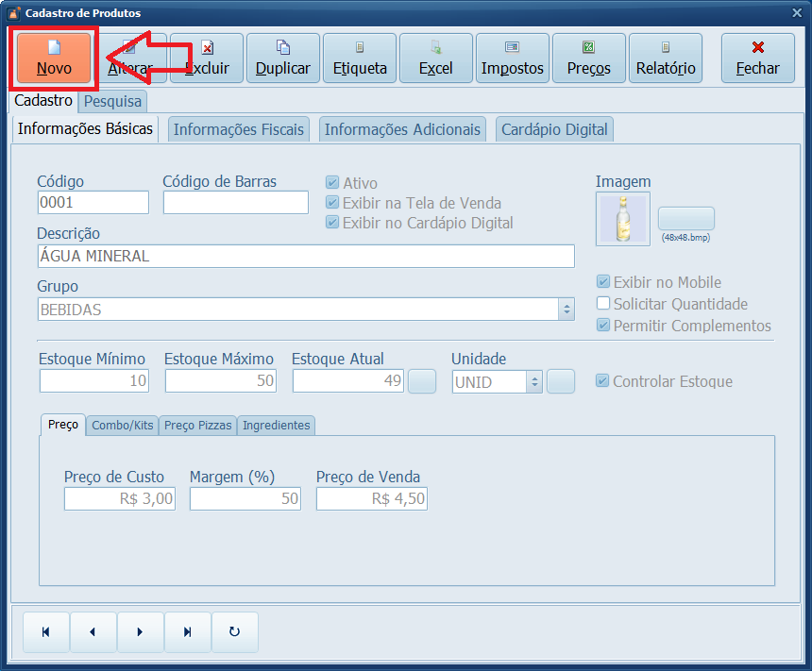Open the Impostos tax settings

(x=512, y=58)
